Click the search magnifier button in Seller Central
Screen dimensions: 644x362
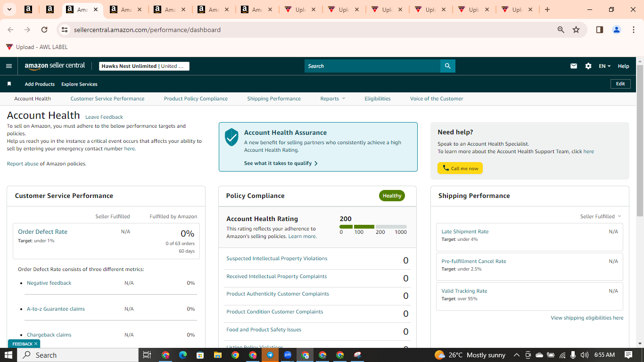[x=448, y=66]
